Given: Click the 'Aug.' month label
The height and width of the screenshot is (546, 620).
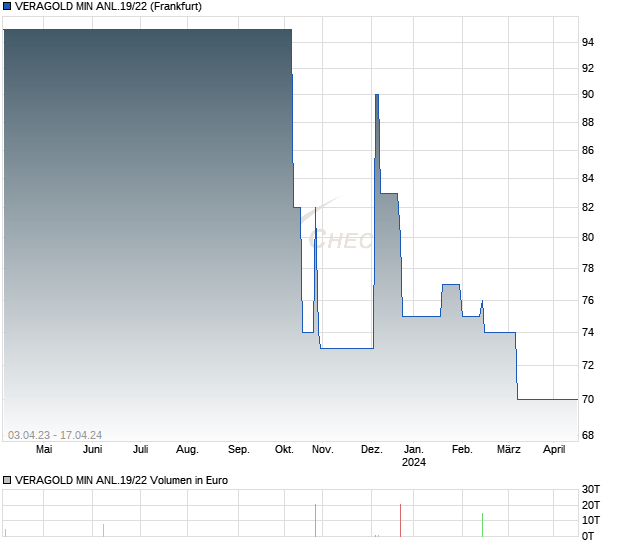Looking at the screenshot, I should pos(187,450).
